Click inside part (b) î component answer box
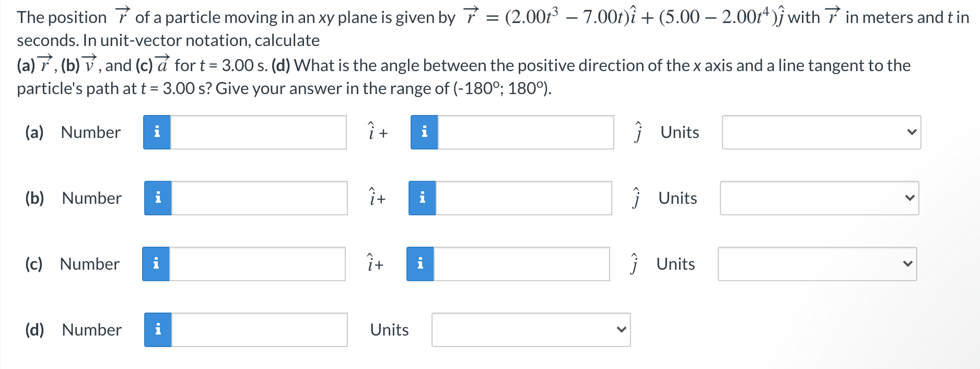 tap(259, 199)
